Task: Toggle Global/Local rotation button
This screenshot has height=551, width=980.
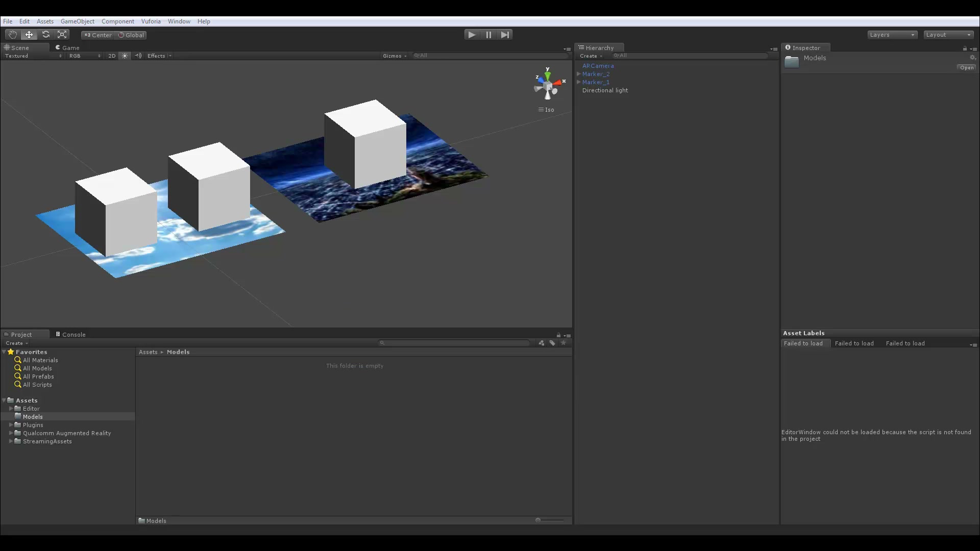Action: point(132,35)
